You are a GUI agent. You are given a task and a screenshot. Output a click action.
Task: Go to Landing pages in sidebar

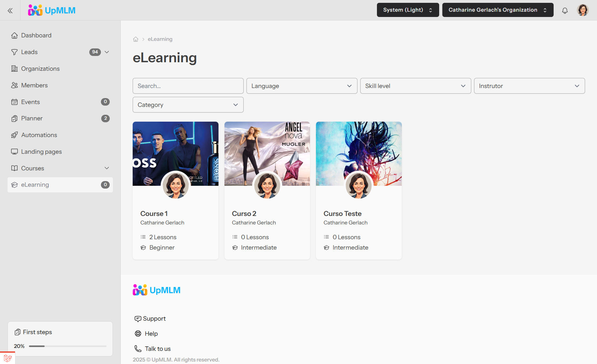pyautogui.click(x=41, y=152)
